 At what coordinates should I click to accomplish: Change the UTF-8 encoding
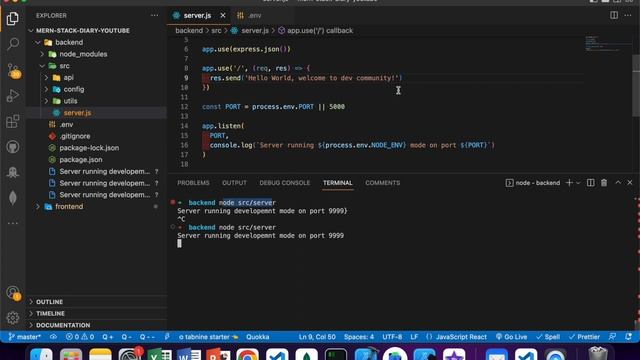[x=392, y=337]
